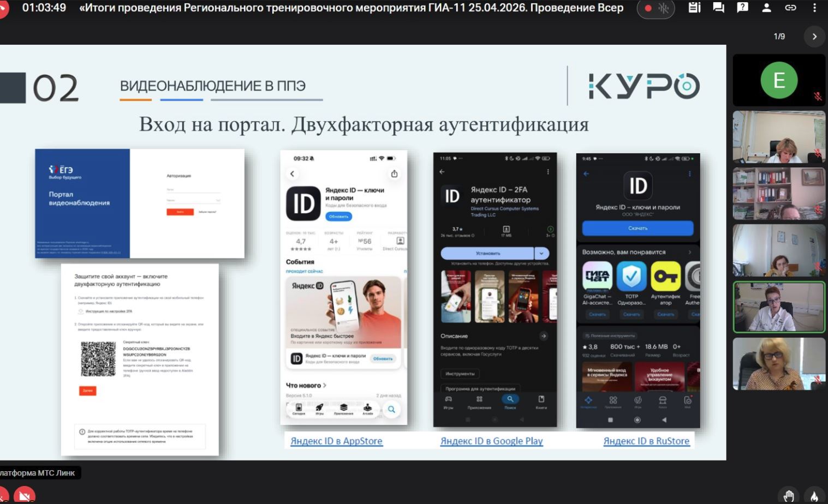Click the TOTP shield app icon
The height and width of the screenshot is (504, 828).
632,276
